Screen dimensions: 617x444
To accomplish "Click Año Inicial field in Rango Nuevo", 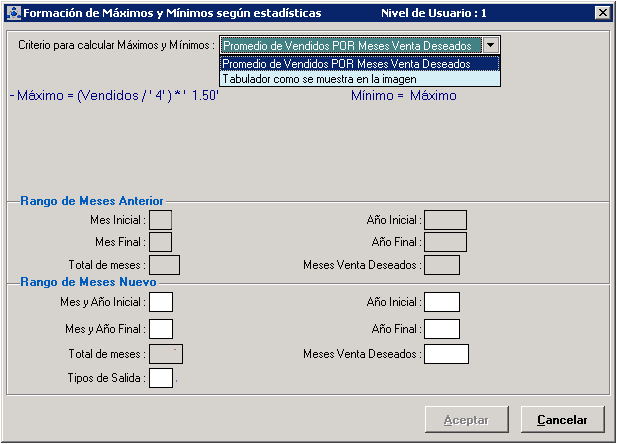I will pyautogui.click(x=441, y=301).
